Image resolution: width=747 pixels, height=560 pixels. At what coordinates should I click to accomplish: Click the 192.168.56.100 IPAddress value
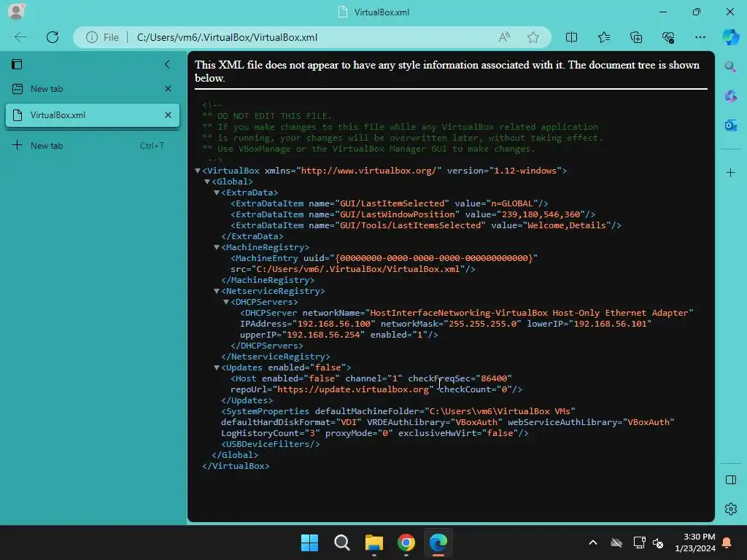(333, 324)
